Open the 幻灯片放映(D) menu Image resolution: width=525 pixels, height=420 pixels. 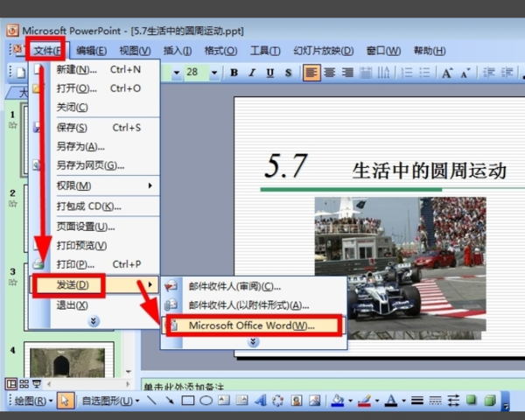(324, 51)
